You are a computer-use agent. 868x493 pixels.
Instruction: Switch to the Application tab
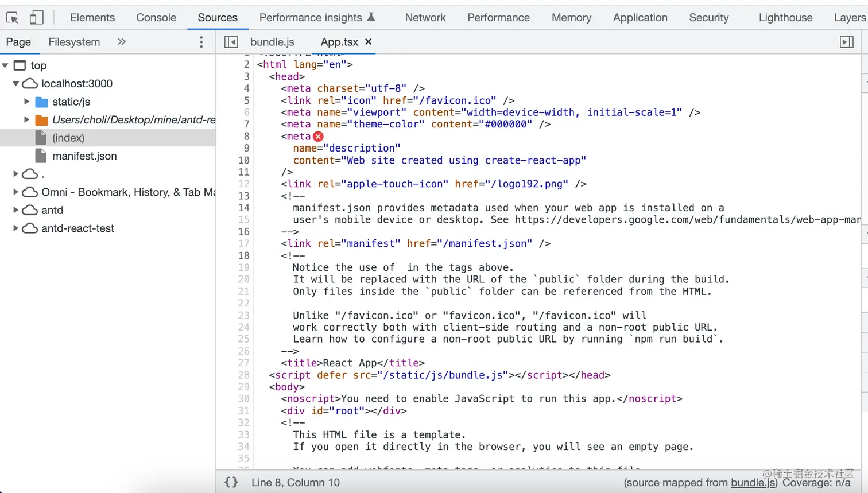pyautogui.click(x=640, y=18)
